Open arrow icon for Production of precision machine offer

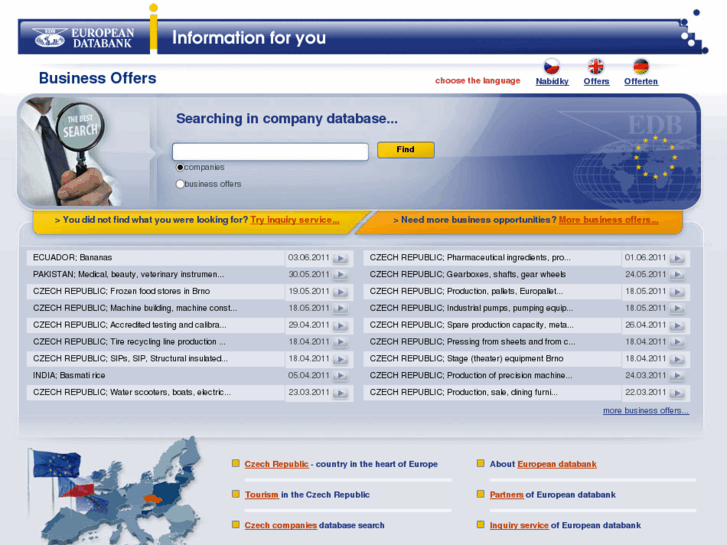tap(677, 376)
